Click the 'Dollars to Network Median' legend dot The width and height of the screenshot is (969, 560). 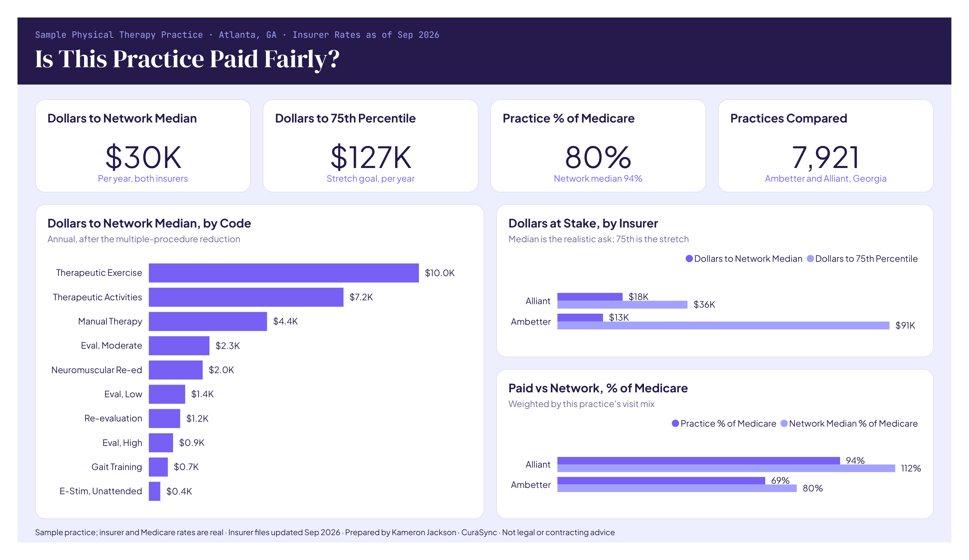(x=689, y=259)
